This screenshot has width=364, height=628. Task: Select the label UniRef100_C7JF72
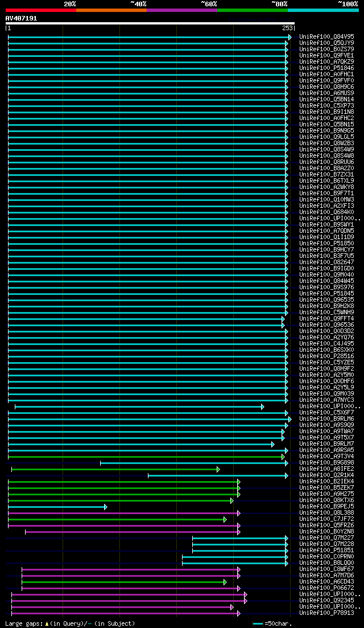(x=326, y=519)
